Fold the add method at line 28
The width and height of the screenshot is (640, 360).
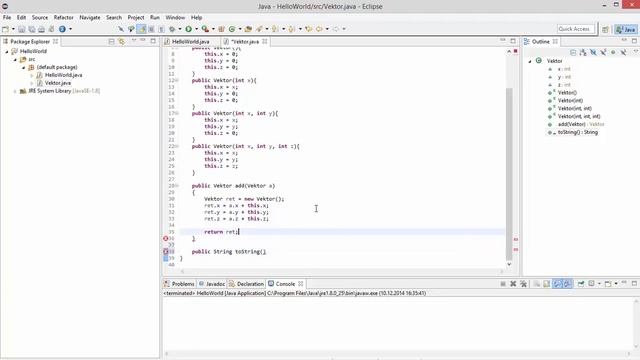[x=177, y=186]
